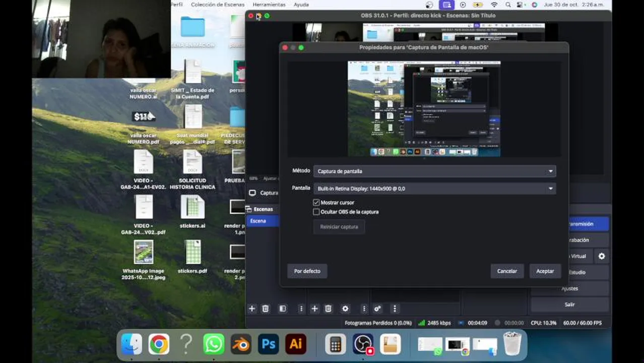This screenshot has height=363, width=644.
Task: Click the Reiniciar captura button
Action: tap(339, 227)
